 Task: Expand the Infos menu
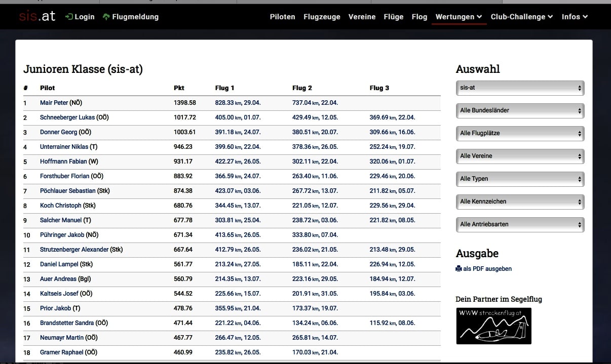point(575,17)
